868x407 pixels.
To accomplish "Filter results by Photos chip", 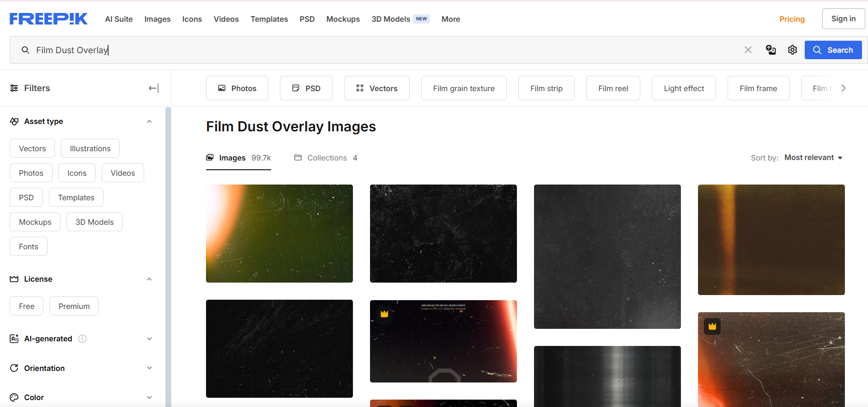I will (x=237, y=88).
